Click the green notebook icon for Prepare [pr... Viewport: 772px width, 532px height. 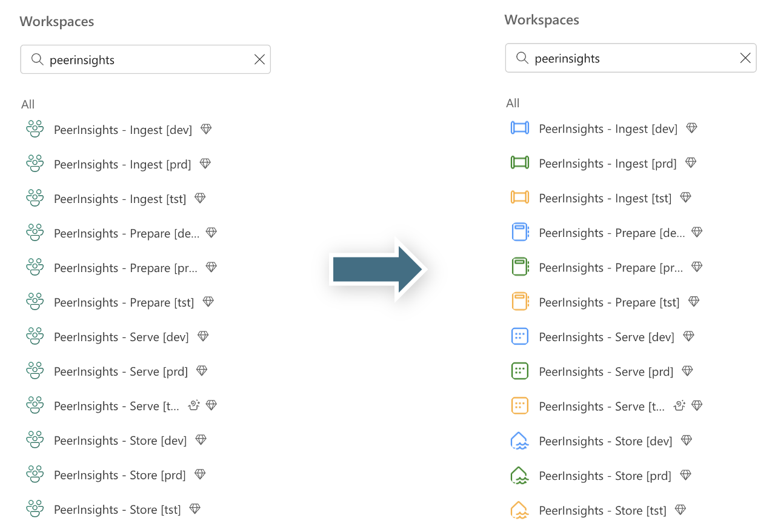click(520, 267)
